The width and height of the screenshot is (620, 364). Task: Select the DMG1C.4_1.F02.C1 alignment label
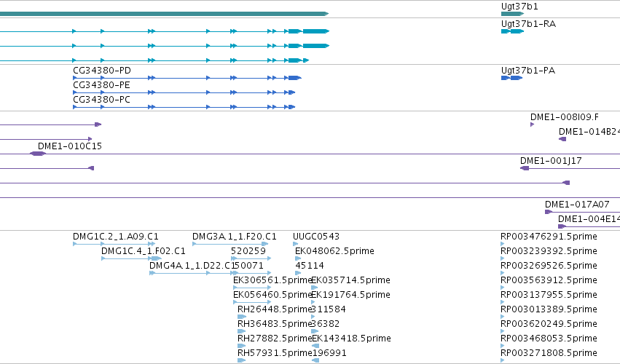pos(143,251)
